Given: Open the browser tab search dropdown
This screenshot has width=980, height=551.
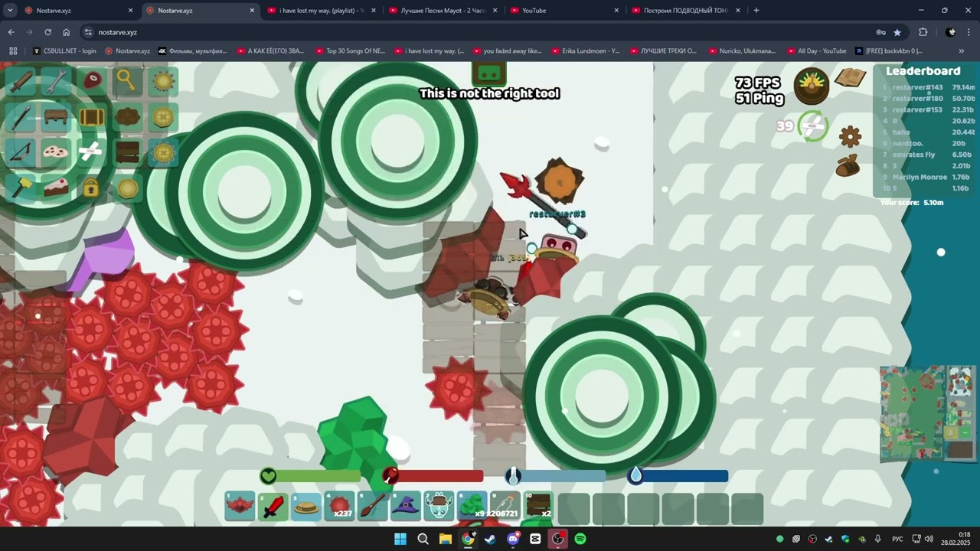Looking at the screenshot, I should (10, 11).
